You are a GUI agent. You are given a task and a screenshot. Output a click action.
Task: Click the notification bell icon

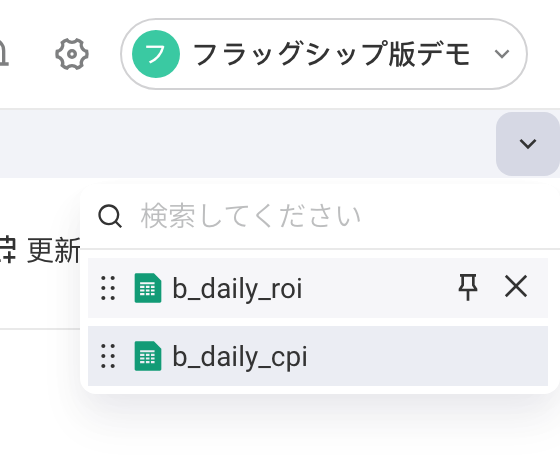tap(3, 54)
